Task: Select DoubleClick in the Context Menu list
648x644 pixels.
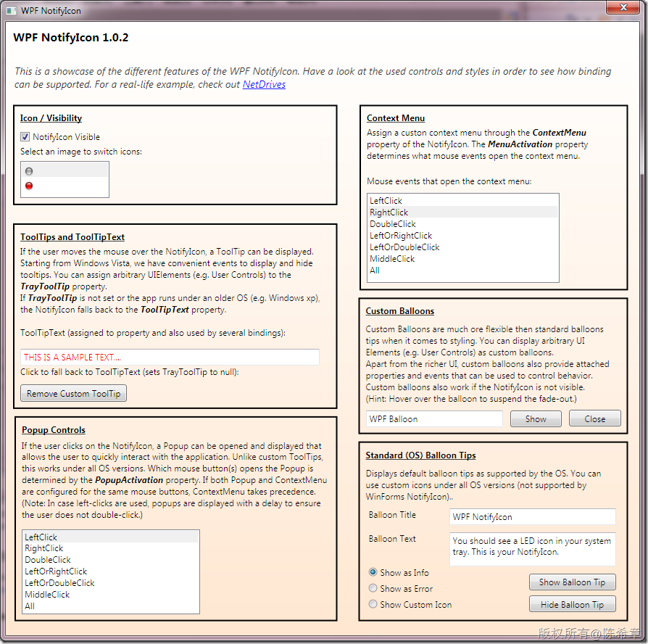Action: click(x=463, y=224)
